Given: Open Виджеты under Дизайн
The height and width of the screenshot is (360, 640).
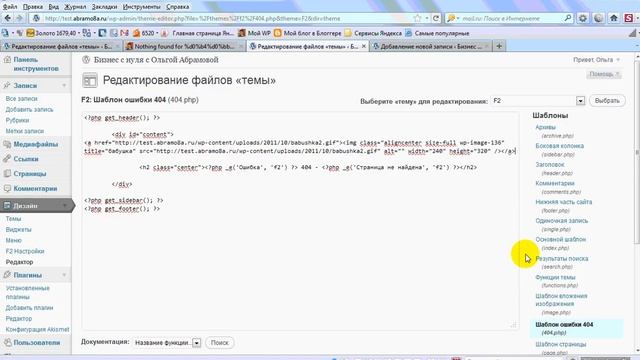Looking at the screenshot, I should coord(18,229).
